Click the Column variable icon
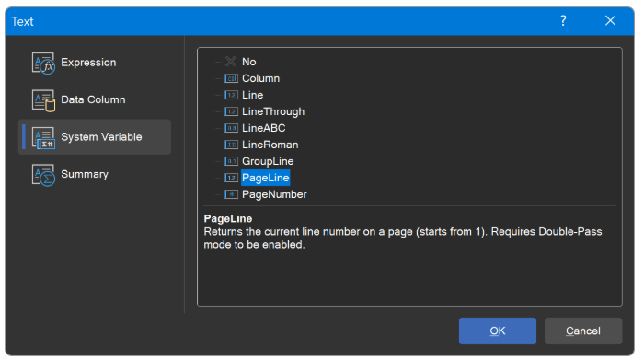Image resolution: width=644 pixels, height=360 pixels. click(x=230, y=78)
